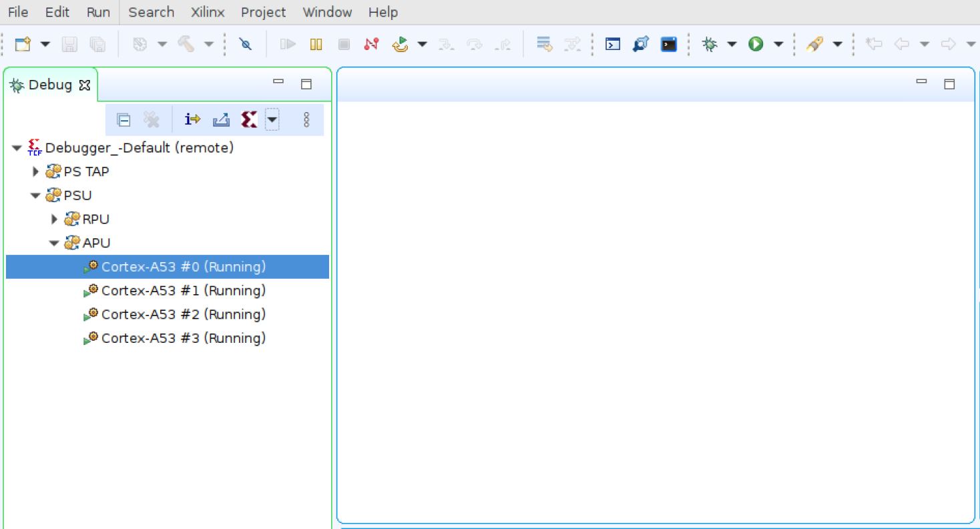Click the build configuration globe icon
The image size is (980, 529).
pos(140,45)
